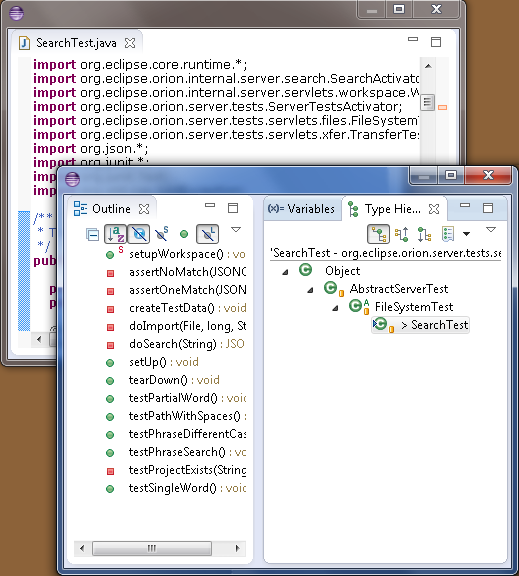Maximize the Outline view panel
The height and width of the screenshot is (576, 519).
click(x=233, y=208)
